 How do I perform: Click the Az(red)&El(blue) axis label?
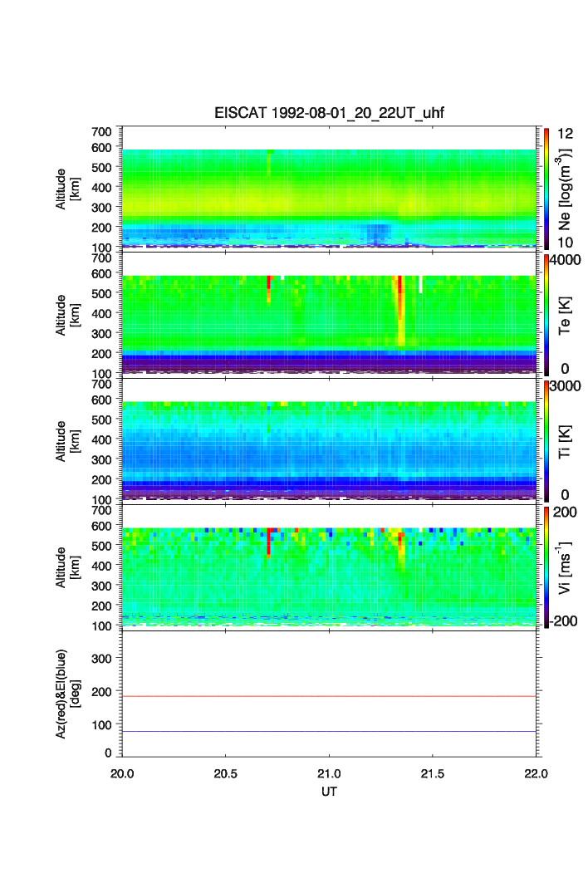click(x=67, y=694)
